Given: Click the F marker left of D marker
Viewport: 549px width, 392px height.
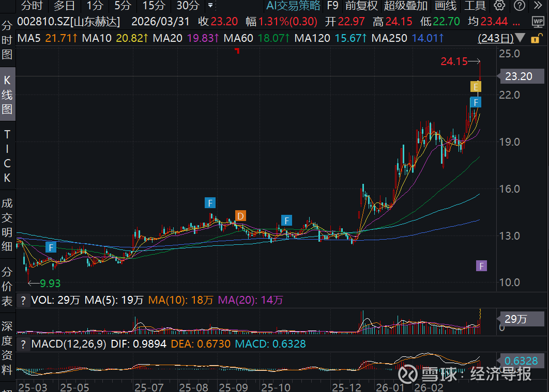Looking at the screenshot, I should (x=210, y=203).
